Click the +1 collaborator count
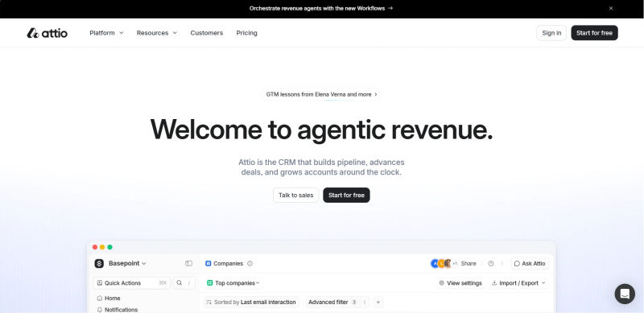The width and height of the screenshot is (644, 313). pos(455,264)
